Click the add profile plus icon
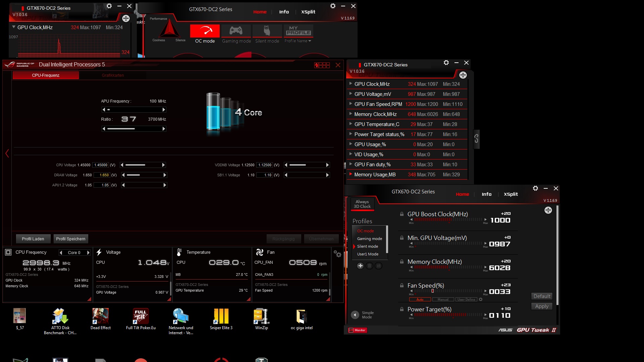644x362 pixels. pyautogui.click(x=360, y=266)
